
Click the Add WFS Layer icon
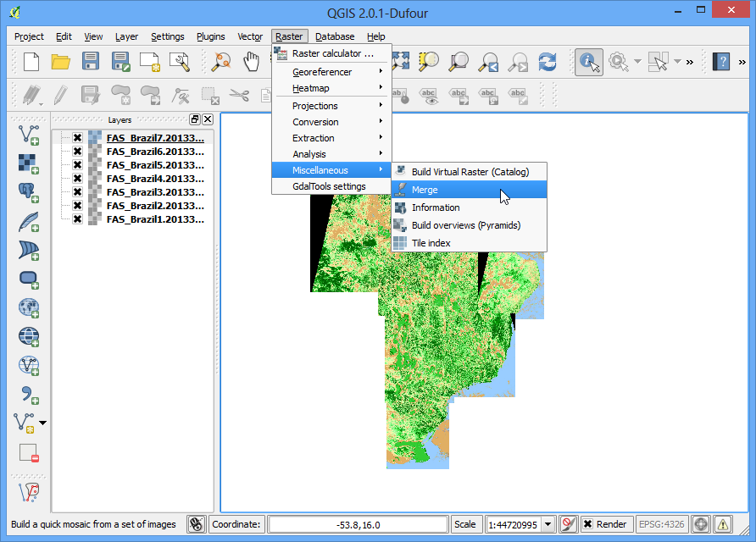pyautogui.click(x=29, y=365)
